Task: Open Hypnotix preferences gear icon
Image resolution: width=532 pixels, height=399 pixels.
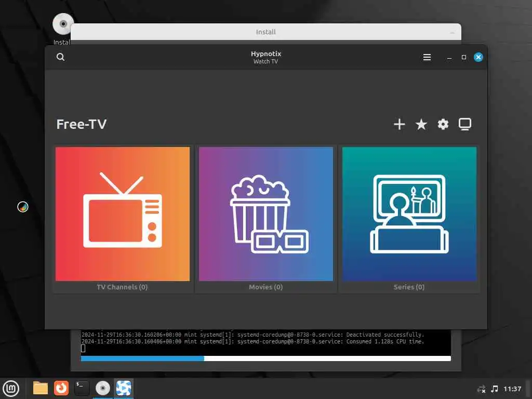Action: pos(443,125)
